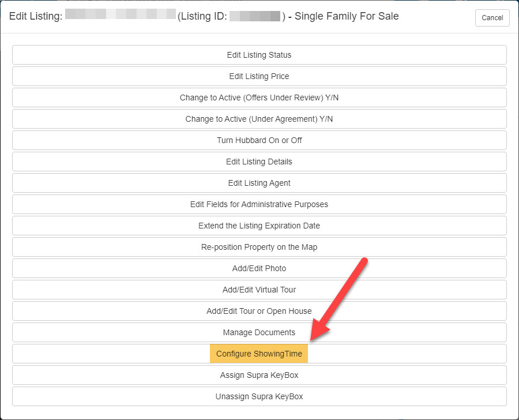Choose Change to Active (Offers Under Review)
This screenshot has height=420, width=519.
pos(259,98)
